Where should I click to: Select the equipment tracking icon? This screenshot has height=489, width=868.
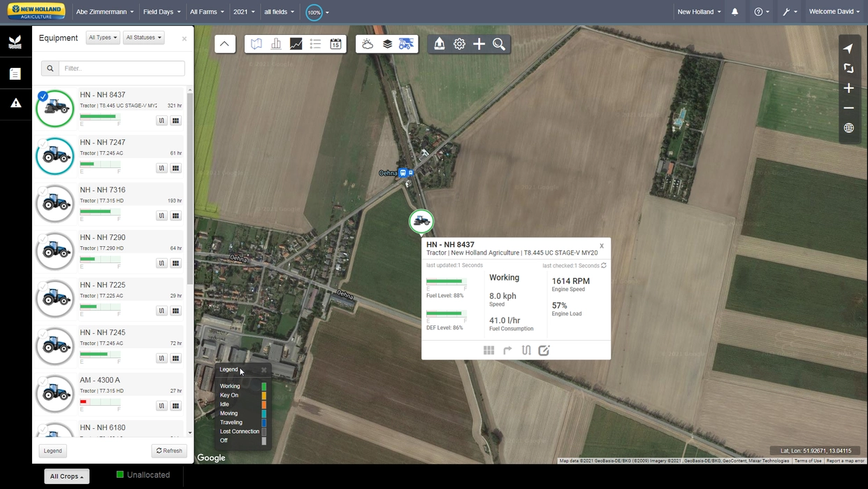406,43
